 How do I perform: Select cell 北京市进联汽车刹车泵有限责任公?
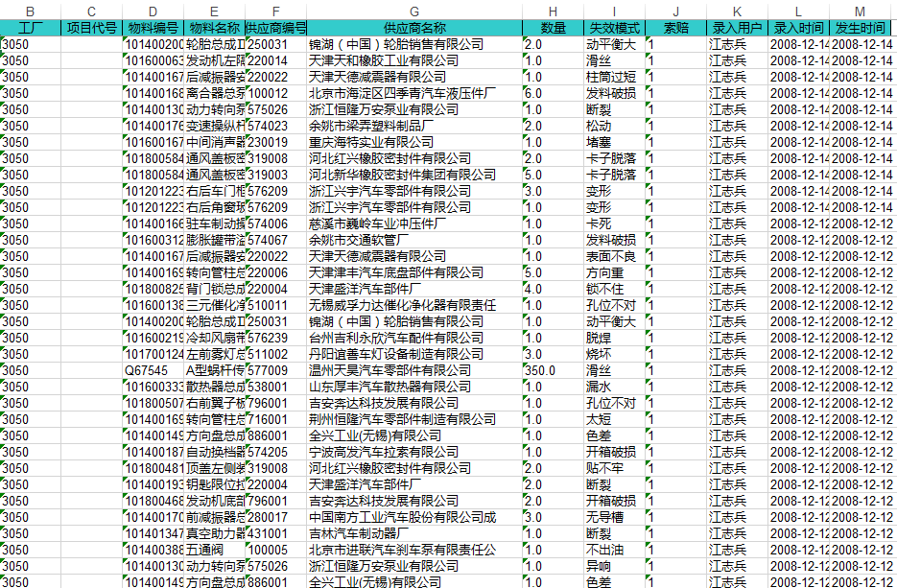(x=414, y=550)
